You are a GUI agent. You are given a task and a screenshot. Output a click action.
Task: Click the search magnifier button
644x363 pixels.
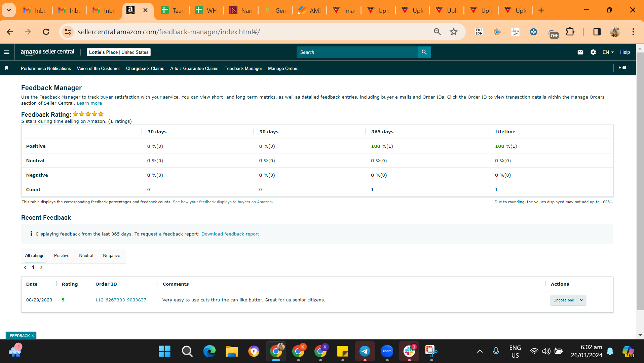[424, 52]
